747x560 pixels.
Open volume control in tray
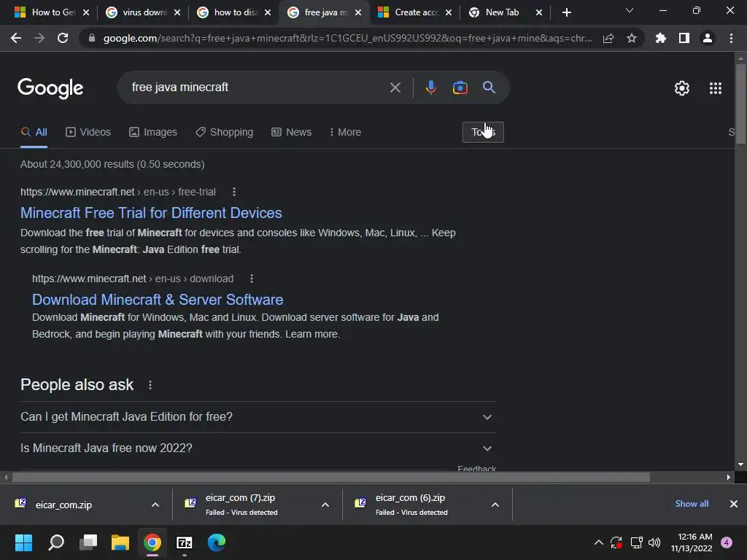pyautogui.click(x=654, y=542)
